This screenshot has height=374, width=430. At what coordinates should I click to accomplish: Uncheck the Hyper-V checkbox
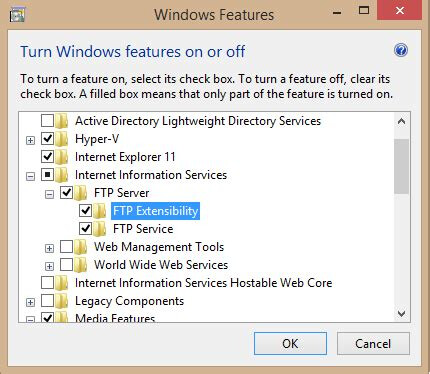tap(47, 138)
